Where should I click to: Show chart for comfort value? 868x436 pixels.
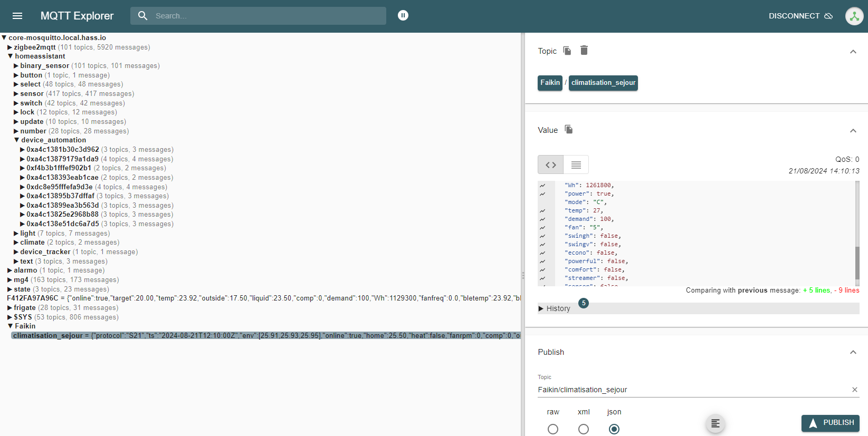(x=542, y=270)
